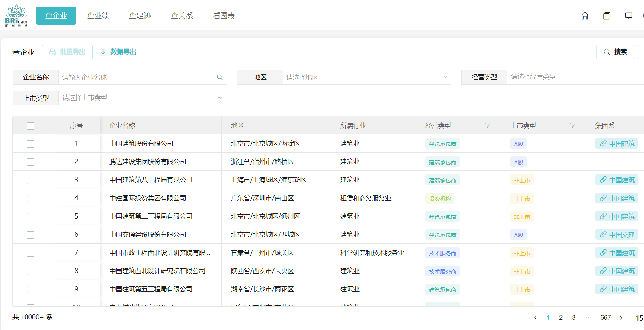Check row 7 中国市政工程西北设计研究院 checkbox
This screenshot has width=644, height=330.
(31, 253)
